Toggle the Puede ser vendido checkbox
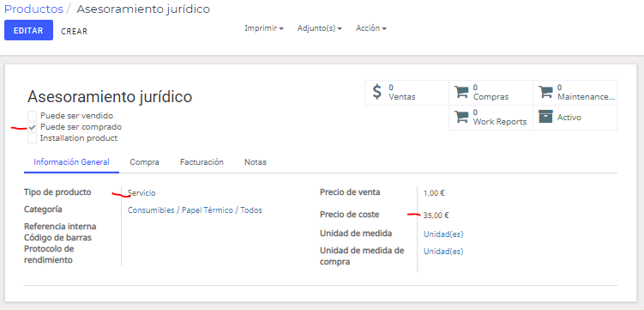This screenshot has height=310, width=644. pos(32,116)
